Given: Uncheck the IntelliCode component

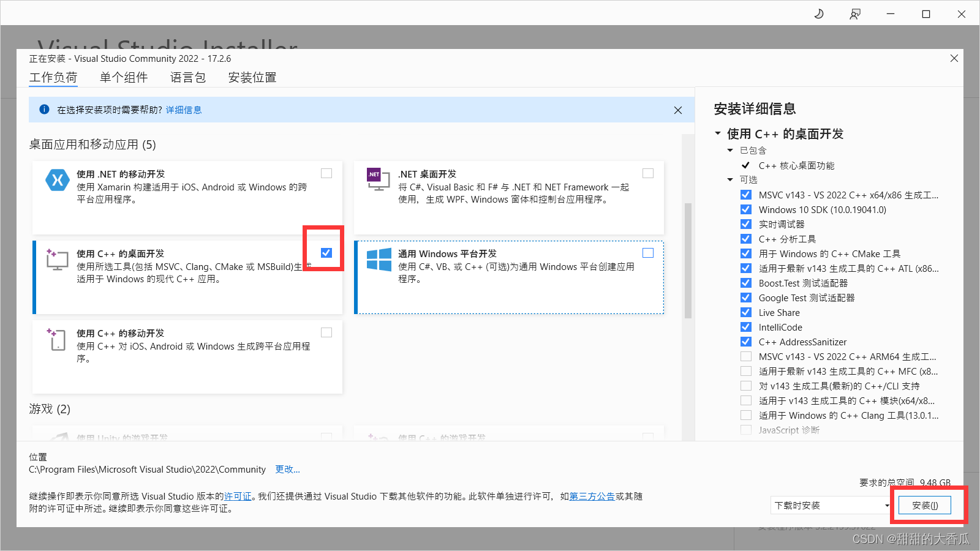Looking at the screenshot, I should (x=746, y=327).
